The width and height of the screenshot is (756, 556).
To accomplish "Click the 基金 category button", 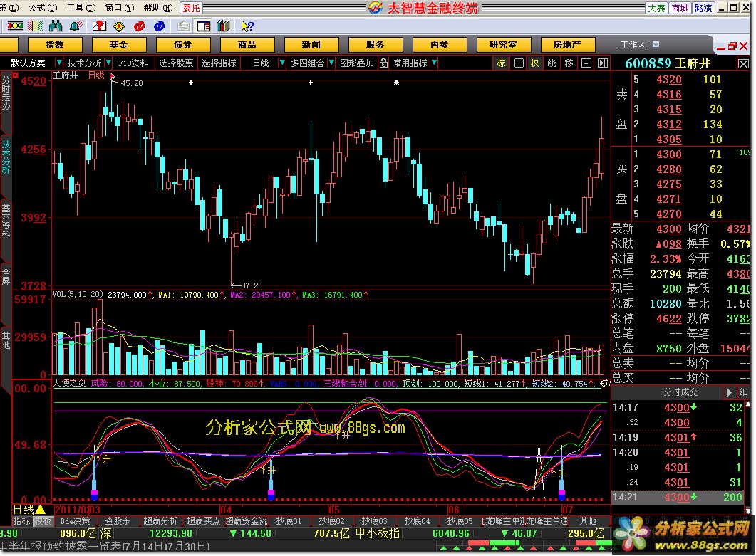I will (x=118, y=45).
